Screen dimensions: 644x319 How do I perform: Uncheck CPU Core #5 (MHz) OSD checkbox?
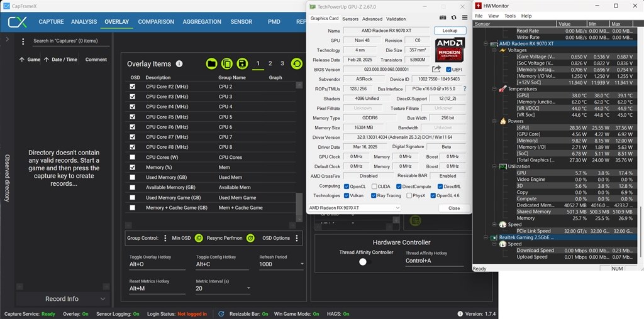click(x=132, y=117)
